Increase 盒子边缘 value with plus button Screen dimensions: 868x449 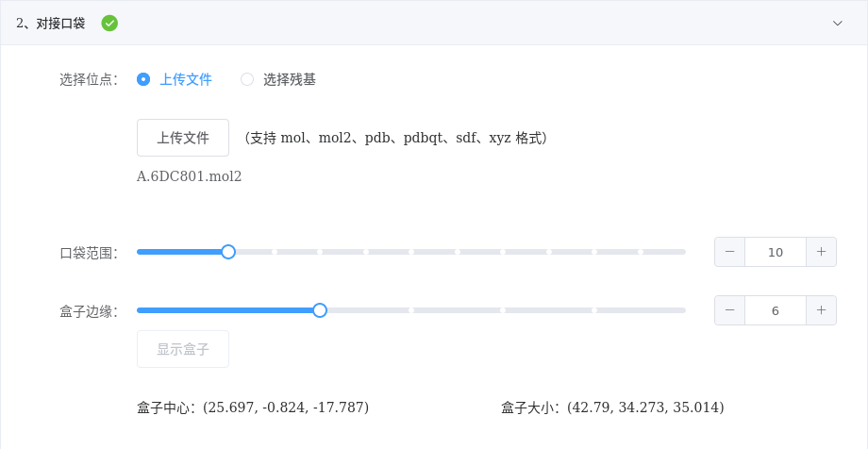click(x=821, y=310)
